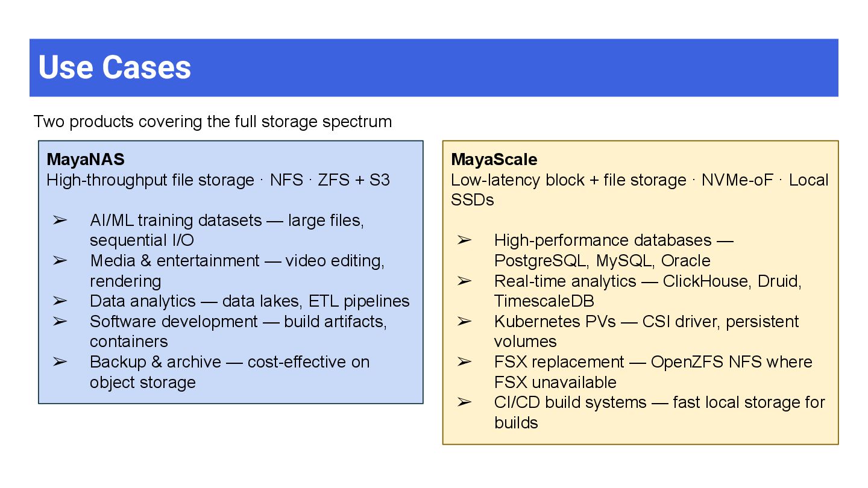Click the Data analytics data lakes bullet text
This screenshot has width=868, height=488.
[x=250, y=301]
